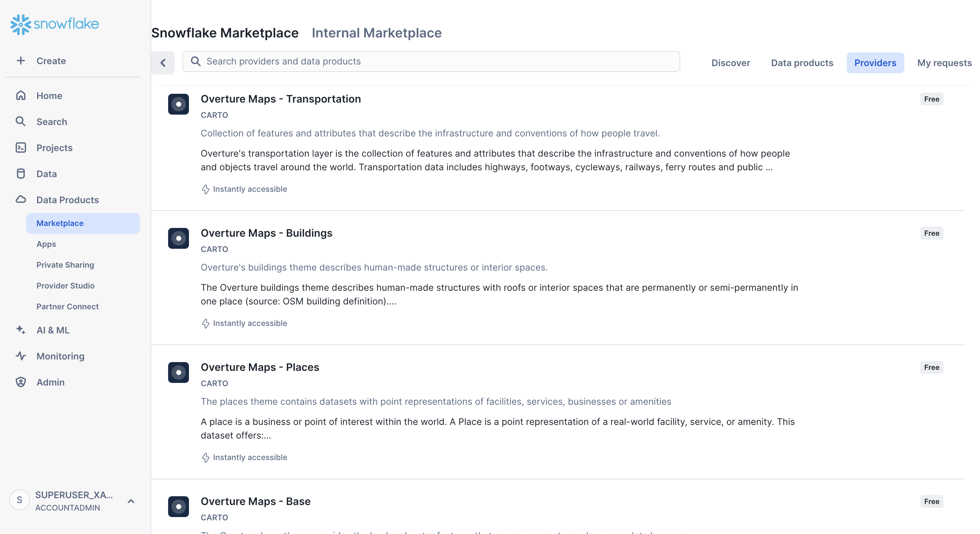Focus the Search providers and data products field
The image size is (980, 534).
click(431, 61)
